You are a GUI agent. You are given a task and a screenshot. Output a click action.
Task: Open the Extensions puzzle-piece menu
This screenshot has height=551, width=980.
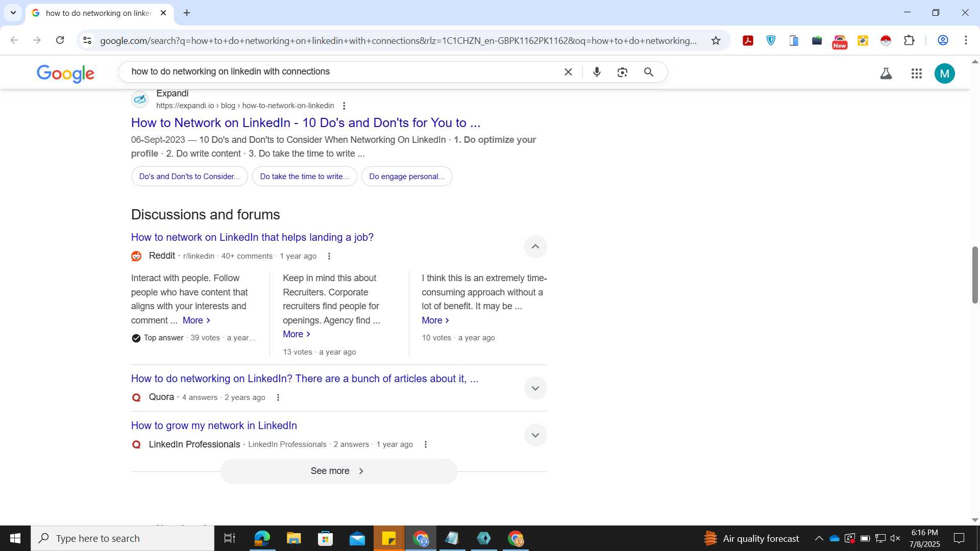[x=909, y=40]
